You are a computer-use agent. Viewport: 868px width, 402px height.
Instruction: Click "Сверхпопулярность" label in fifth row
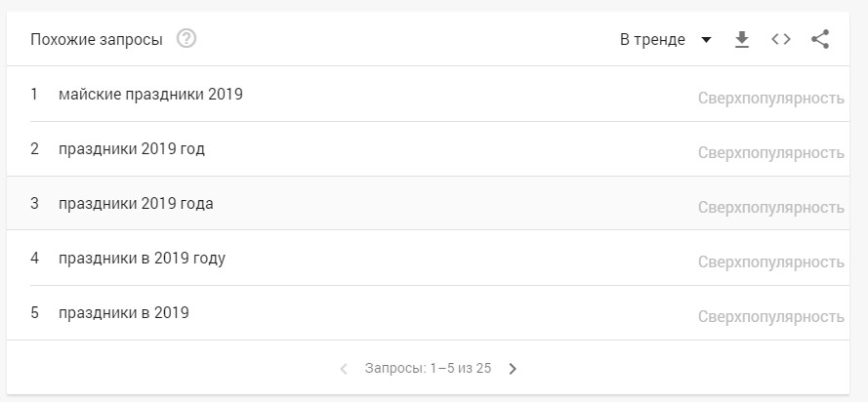770,316
